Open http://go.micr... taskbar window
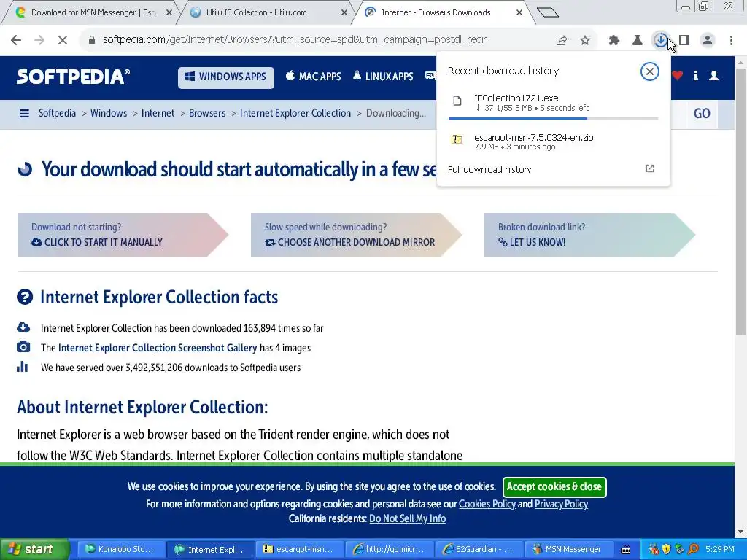Viewport: 747px width, 560px height. pos(390,550)
